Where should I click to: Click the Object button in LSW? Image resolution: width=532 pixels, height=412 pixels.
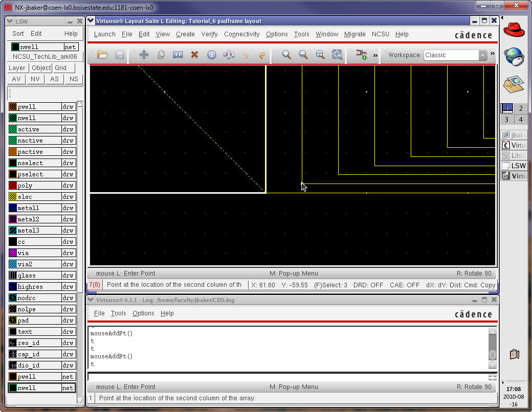pyautogui.click(x=41, y=68)
